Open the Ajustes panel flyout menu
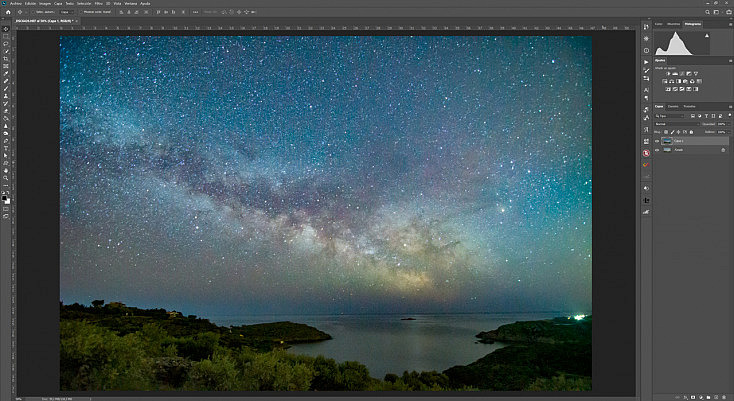The image size is (734, 401). (x=730, y=61)
